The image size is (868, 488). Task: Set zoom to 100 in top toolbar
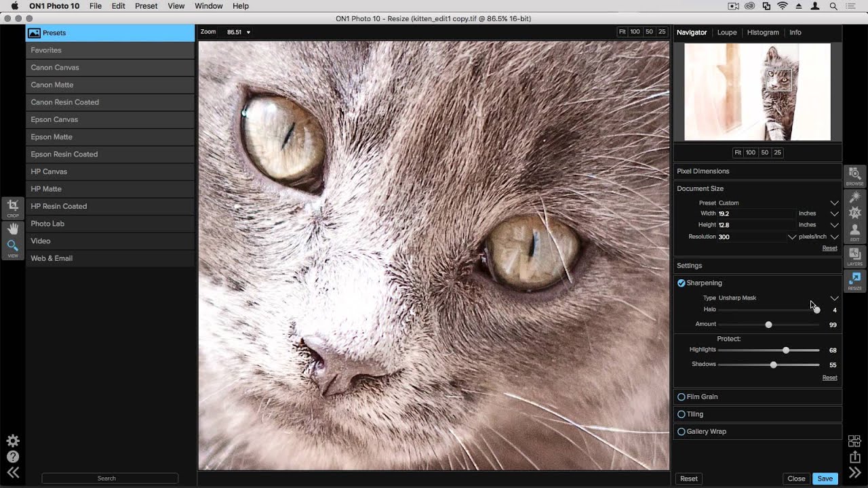[x=635, y=32]
